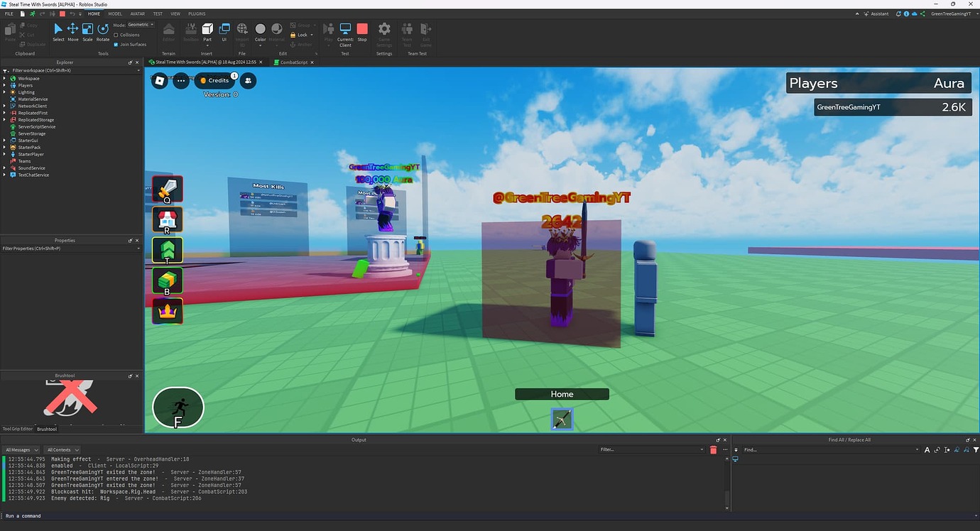Image resolution: width=980 pixels, height=531 pixels.
Task: Expand Workspace in the Explorer
Action: (5, 78)
